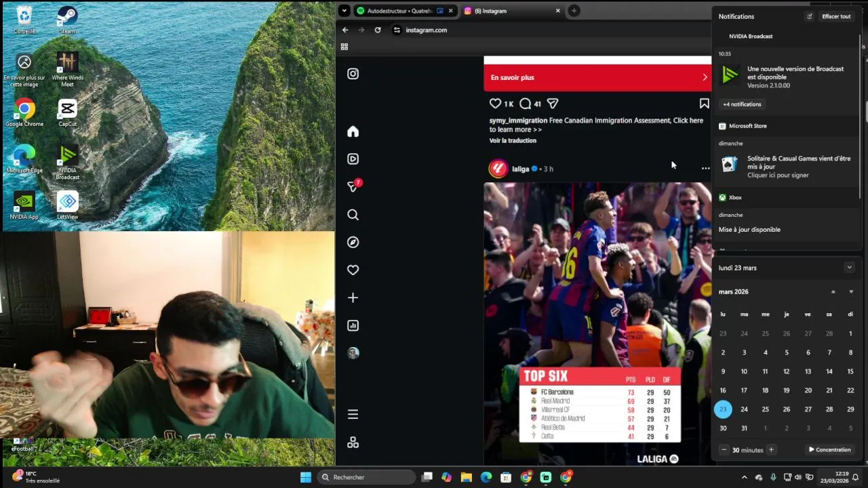
Task: Go to next month with the down arrow
Action: (x=851, y=291)
